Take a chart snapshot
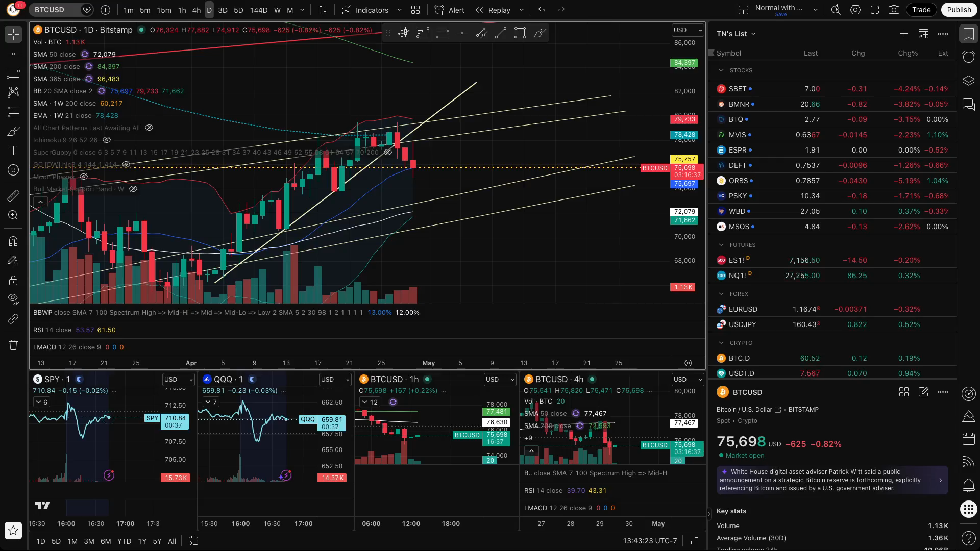Viewport: 980px width, 551px height. (x=894, y=10)
